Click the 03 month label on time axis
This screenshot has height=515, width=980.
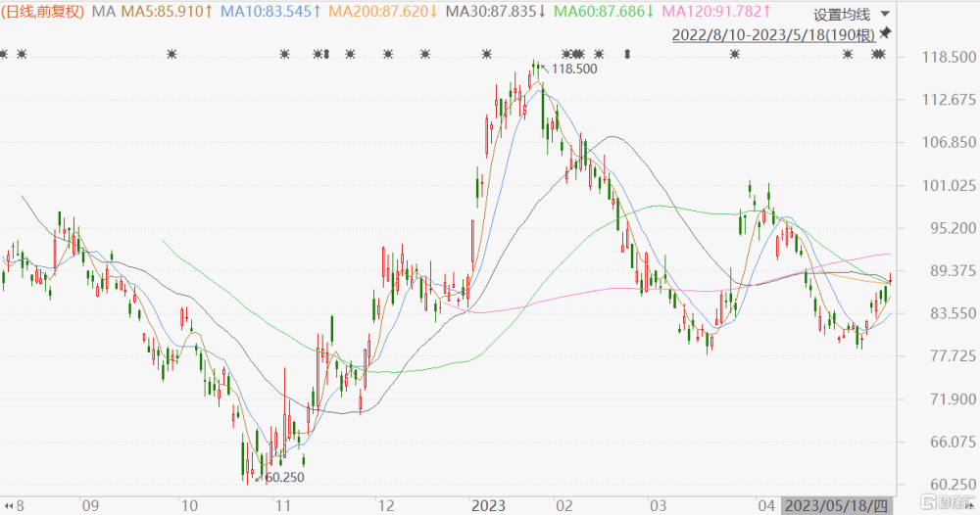tap(659, 505)
